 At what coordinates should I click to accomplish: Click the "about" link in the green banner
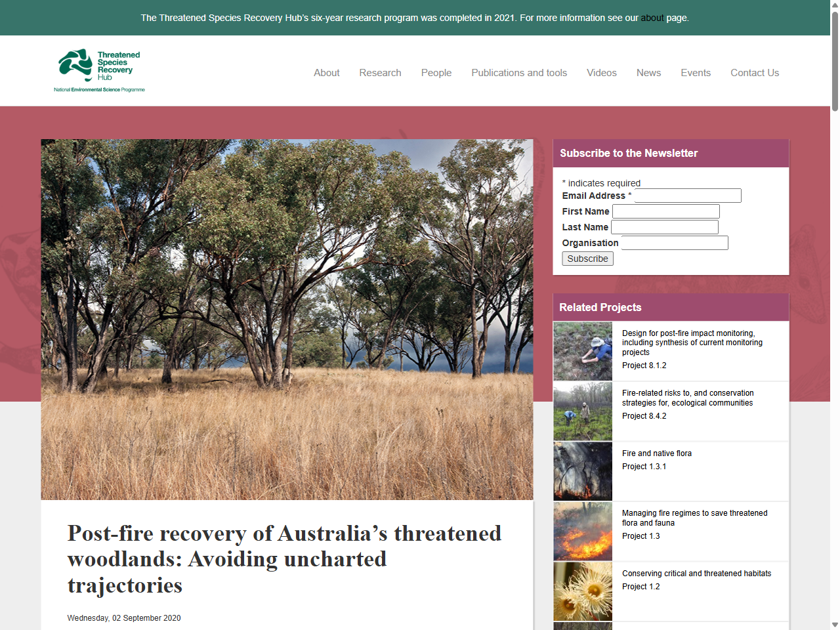point(652,18)
